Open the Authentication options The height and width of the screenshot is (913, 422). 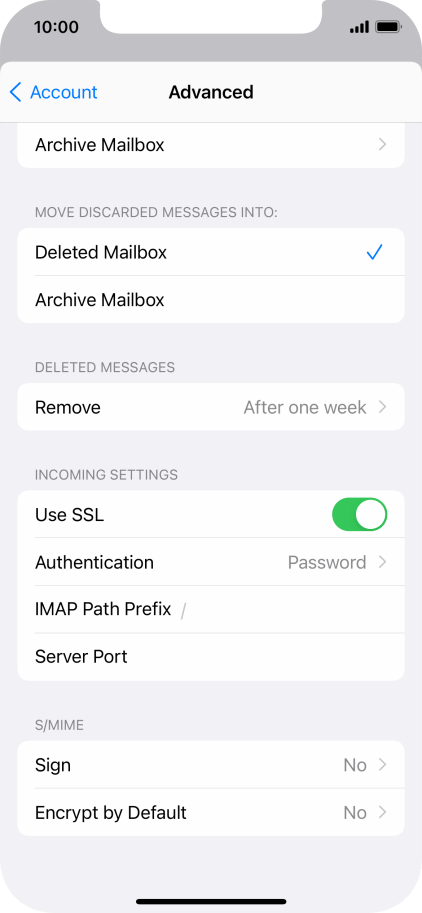click(211, 562)
